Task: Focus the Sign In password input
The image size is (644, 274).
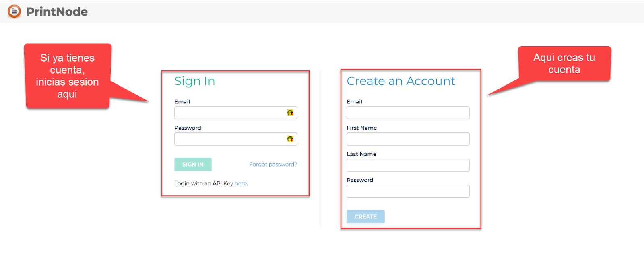Action: point(229,139)
